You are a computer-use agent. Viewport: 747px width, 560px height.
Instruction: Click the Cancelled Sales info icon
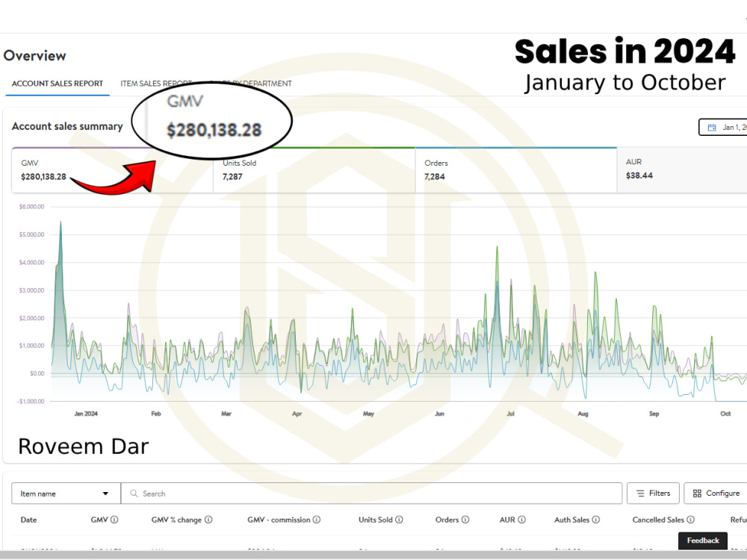690,520
